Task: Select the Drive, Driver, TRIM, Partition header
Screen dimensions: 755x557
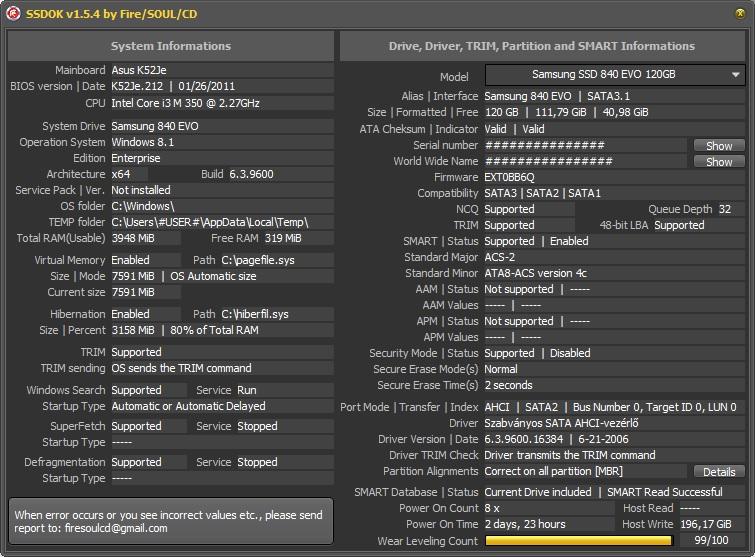Action: (x=542, y=46)
